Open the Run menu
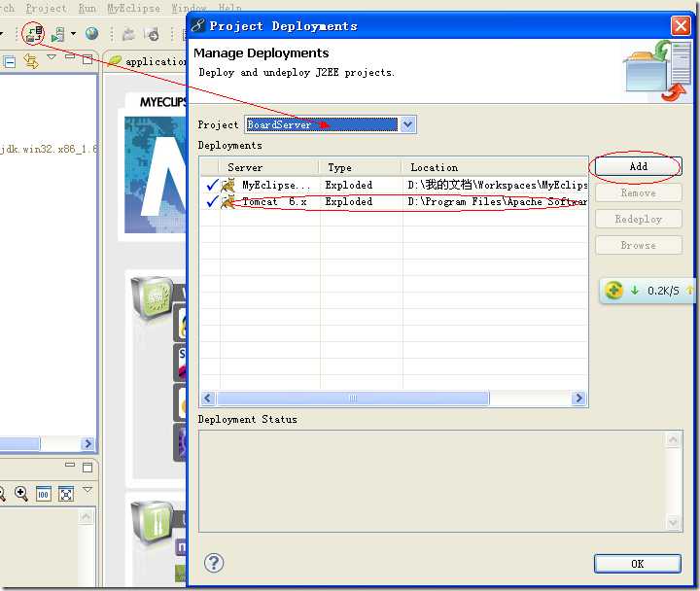Image resolution: width=700 pixels, height=591 pixels. 87,8
